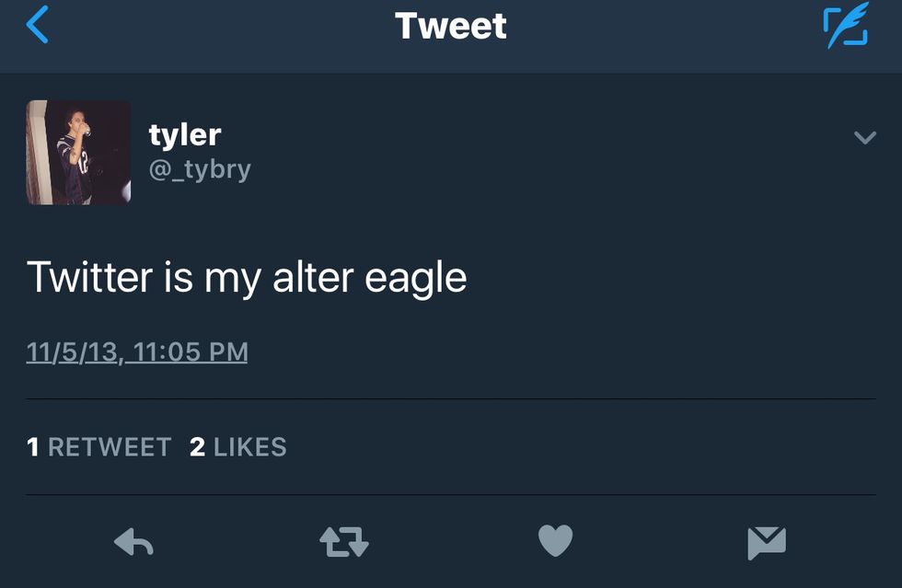Viewport: 902px width, 588px height.
Task: View who liked via "2 LIKES"
Action: 238,447
